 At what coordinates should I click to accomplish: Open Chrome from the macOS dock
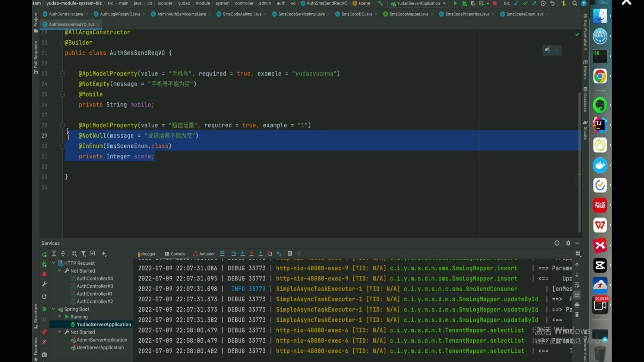(600, 76)
